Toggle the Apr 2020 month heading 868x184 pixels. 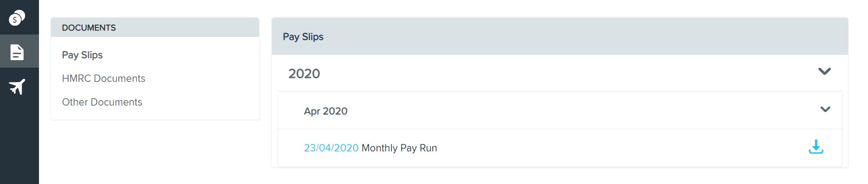click(x=326, y=111)
